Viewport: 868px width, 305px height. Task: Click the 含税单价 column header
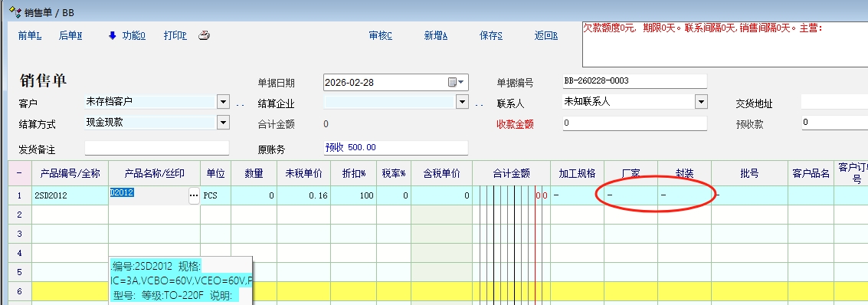pos(441,173)
